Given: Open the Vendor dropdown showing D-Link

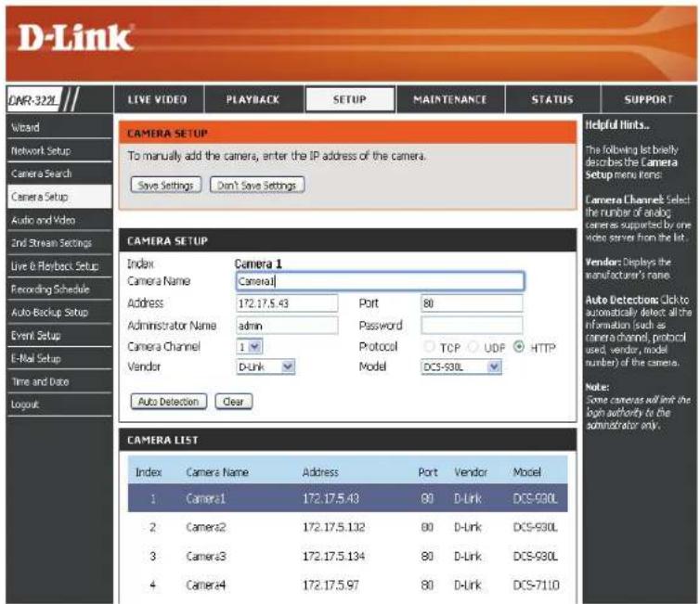Looking at the screenshot, I should coord(266,366).
